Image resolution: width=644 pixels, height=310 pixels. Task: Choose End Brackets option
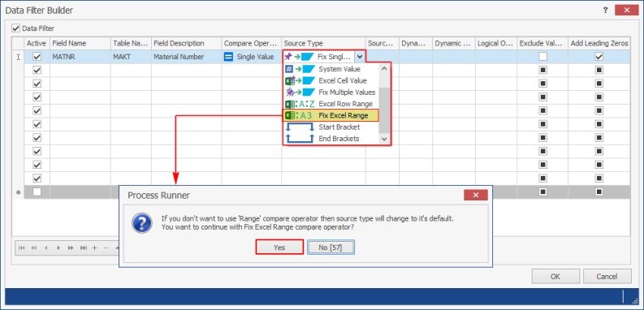tap(331, 139)
